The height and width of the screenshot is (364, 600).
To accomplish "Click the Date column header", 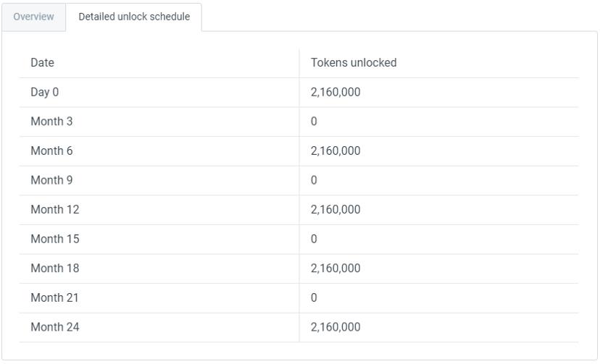I will 43,63.
